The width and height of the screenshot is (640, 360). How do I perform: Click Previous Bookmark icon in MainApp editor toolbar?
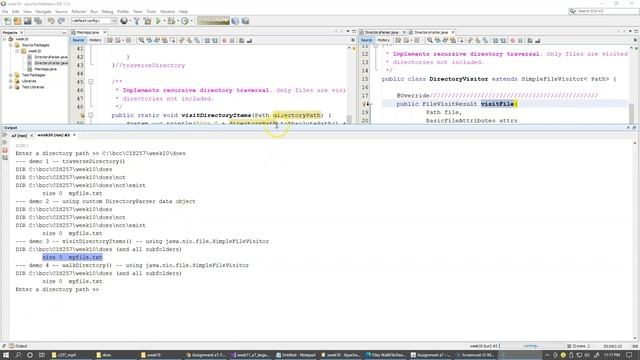point(182,40)
